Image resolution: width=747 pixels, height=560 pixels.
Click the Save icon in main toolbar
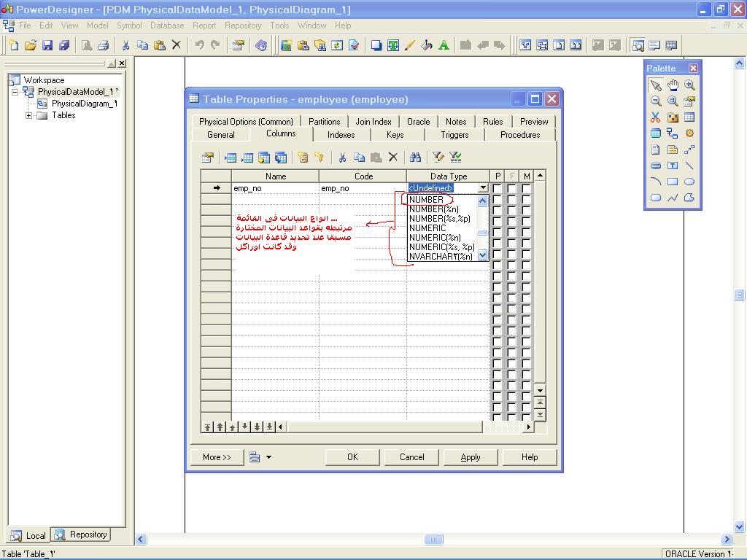47,45
